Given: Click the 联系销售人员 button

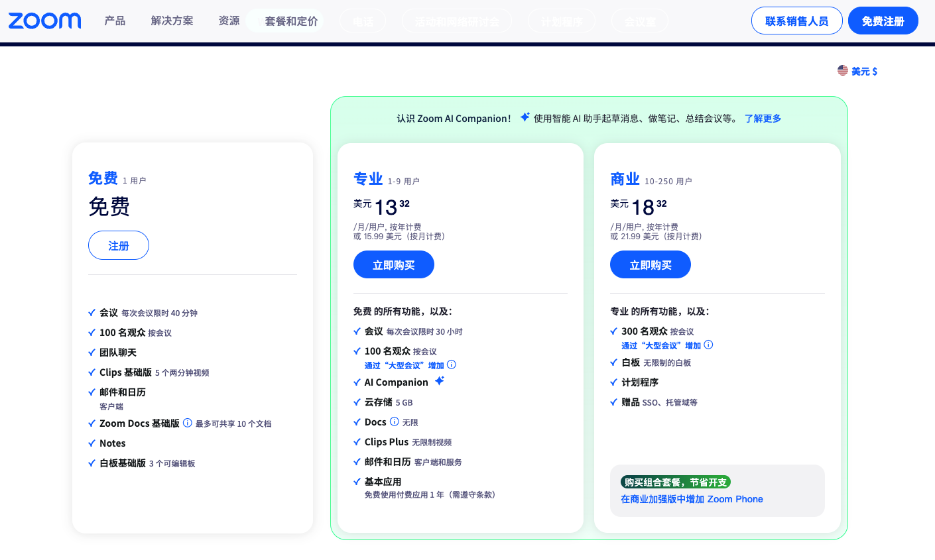Looking at the screenshot, I should tap(796, 21).
